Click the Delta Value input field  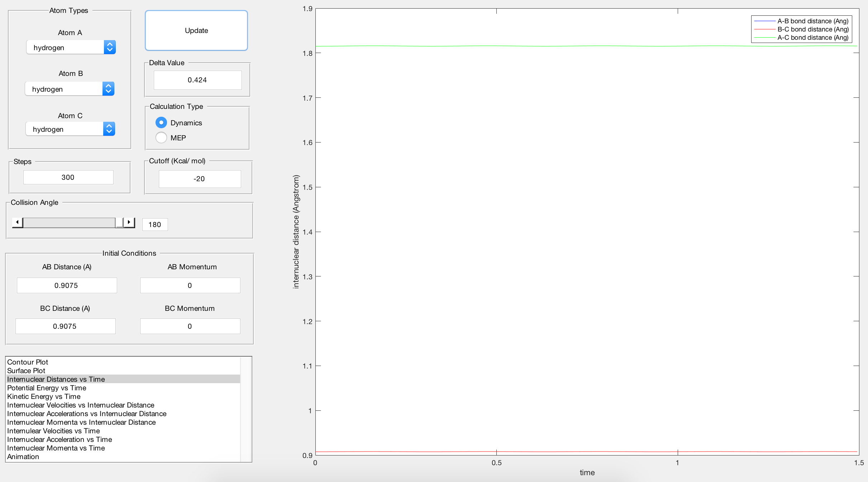pyautogui.click(x=197, y=80)
